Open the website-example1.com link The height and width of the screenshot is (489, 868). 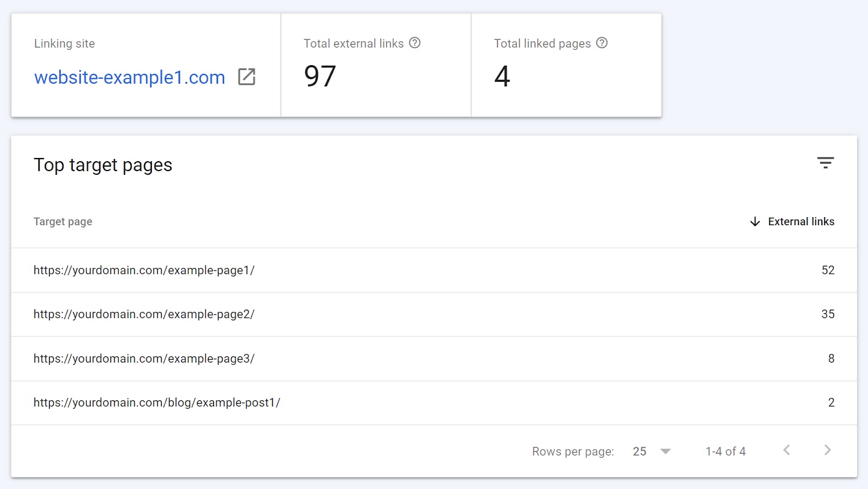(x=129, y=78)
